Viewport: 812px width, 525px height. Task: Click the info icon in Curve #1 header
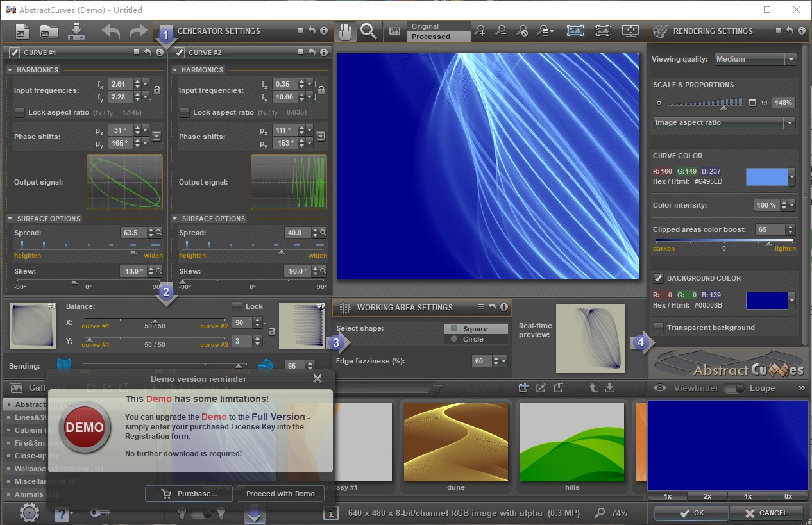159,53
